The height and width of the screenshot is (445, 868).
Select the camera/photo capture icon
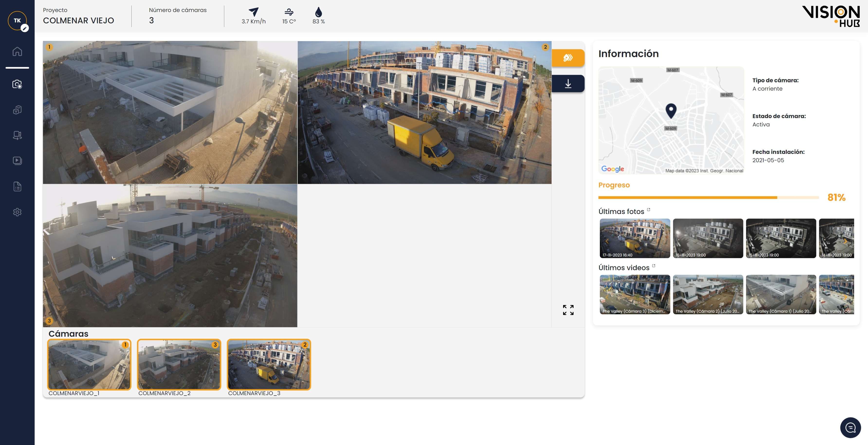(x=17, y=84)
